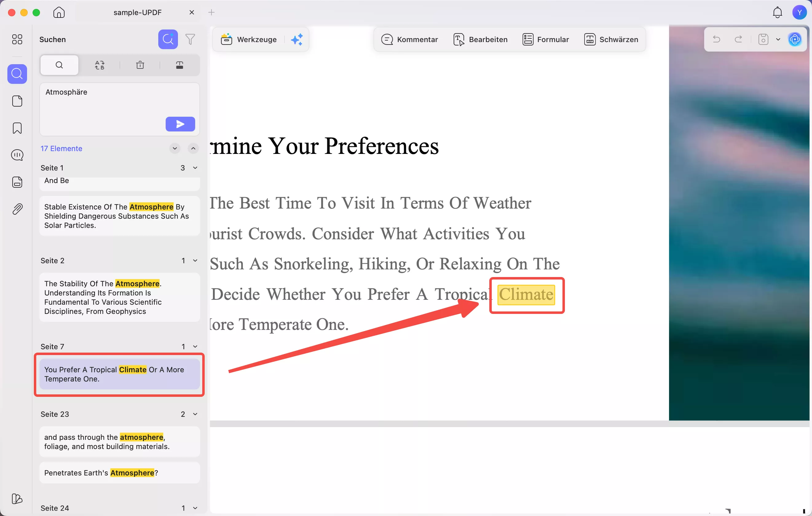Click the blue send search button
The image size is (812, 516).
pos(180,124)
